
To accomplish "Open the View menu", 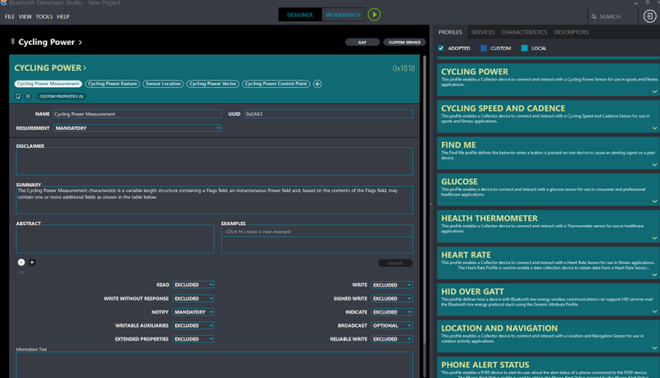I will pos(25,17).
